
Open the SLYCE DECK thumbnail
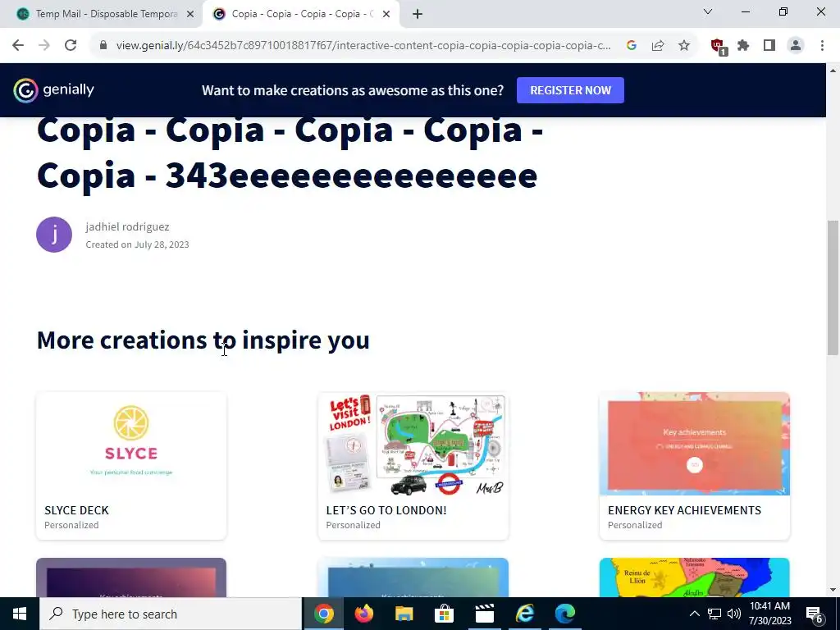point(131,444)
